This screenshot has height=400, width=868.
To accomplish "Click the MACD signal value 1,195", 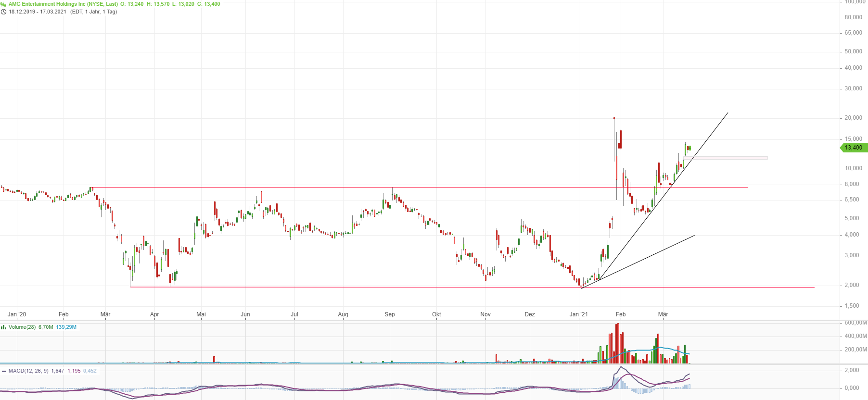I will coord(74,371).
